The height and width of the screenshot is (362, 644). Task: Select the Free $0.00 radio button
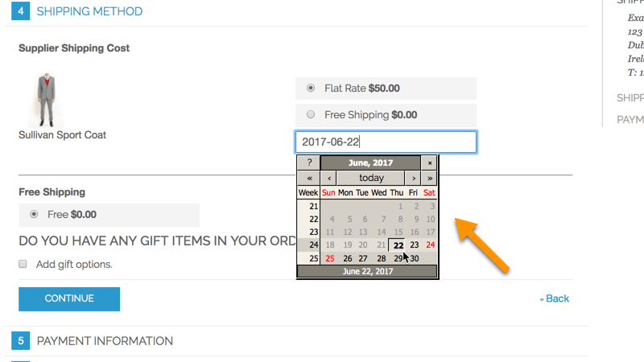(x=34, y=215)
